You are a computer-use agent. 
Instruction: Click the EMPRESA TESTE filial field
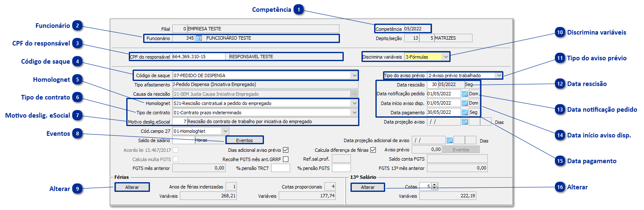pyautogui.click(x=263, y=29)
